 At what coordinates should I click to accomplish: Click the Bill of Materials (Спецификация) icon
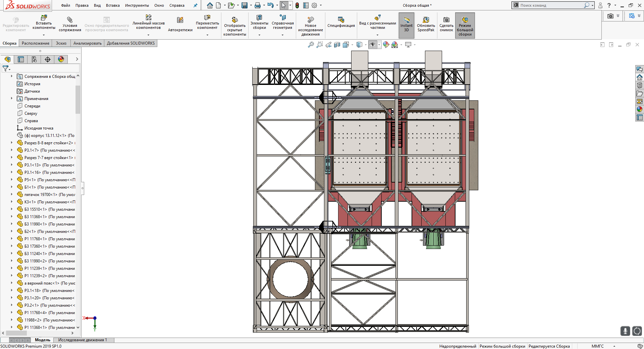click(x=341, y=20)
